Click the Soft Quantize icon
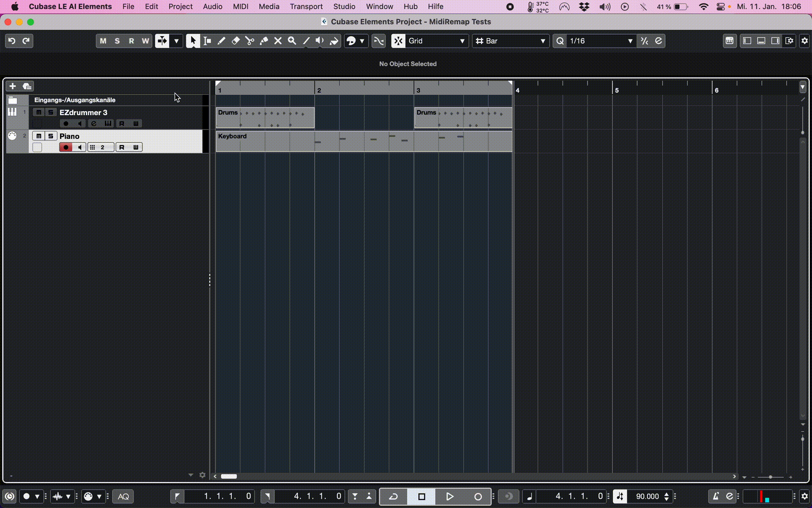 pos(658,41)
